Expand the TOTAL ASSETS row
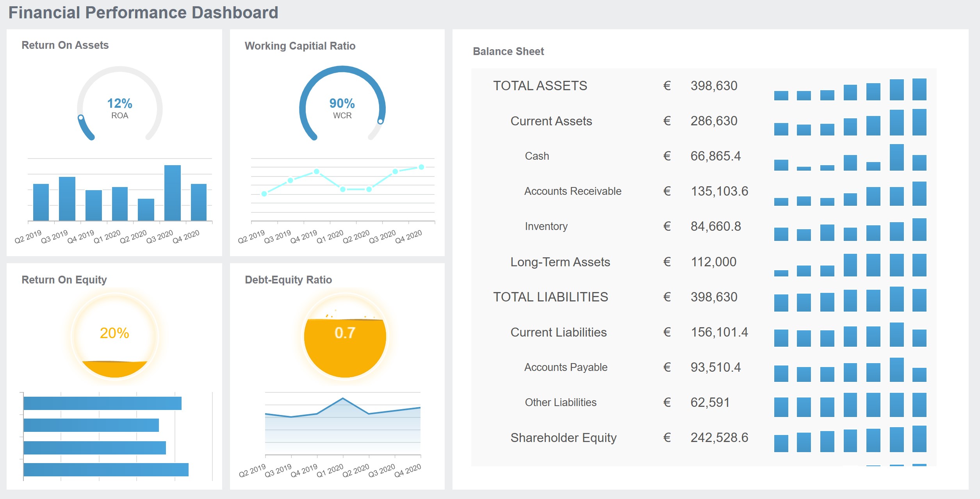The height and width of the screenshot is (499, 980). click(x=540, y=86)
